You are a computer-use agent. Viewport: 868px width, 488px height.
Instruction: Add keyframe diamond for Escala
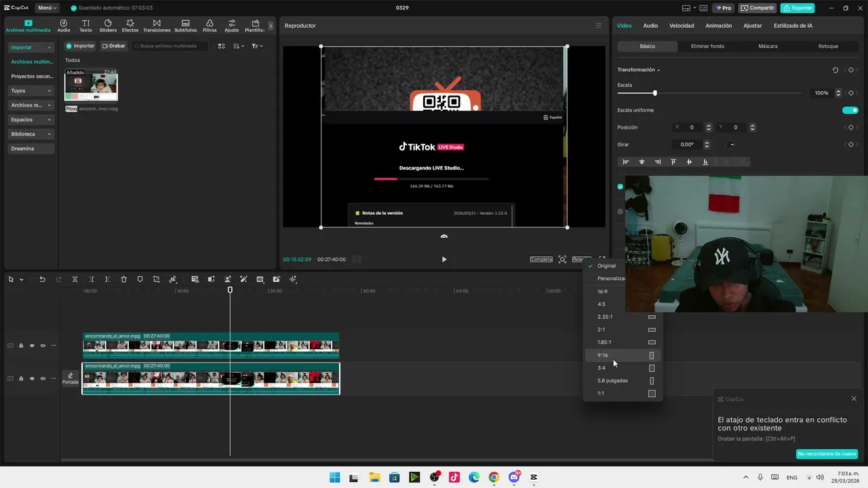850,93
